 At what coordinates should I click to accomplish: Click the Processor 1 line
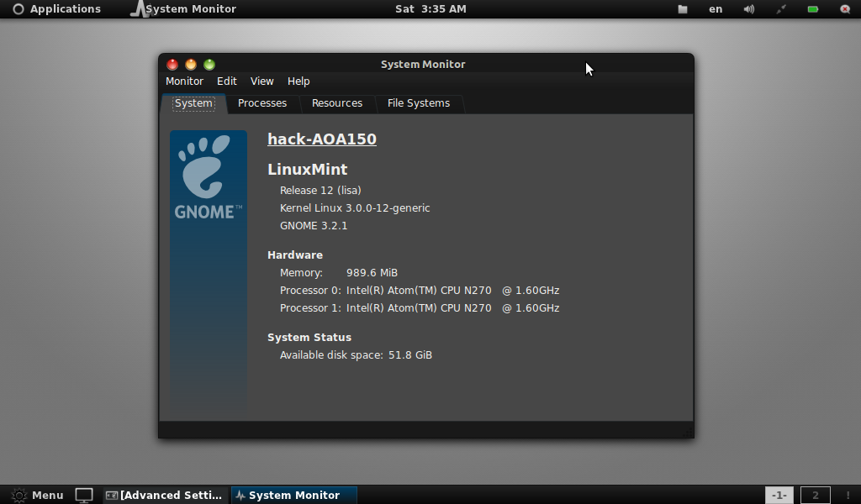[x=420, y=307]
